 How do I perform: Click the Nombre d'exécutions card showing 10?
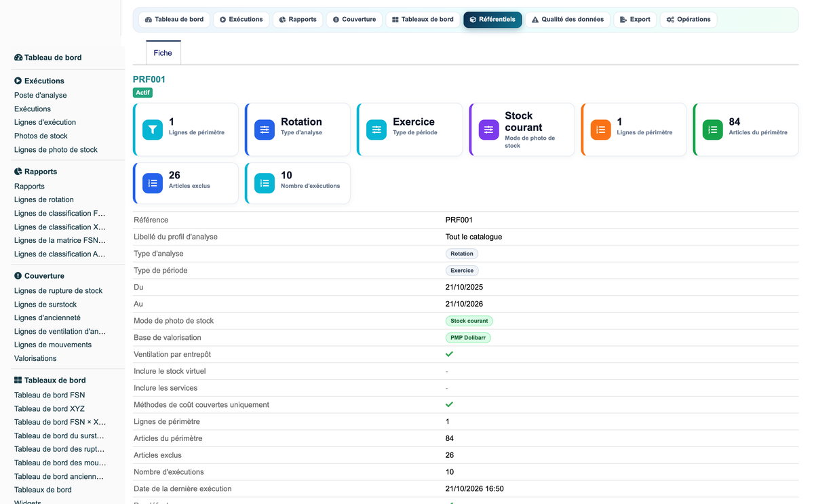(298, 183)
